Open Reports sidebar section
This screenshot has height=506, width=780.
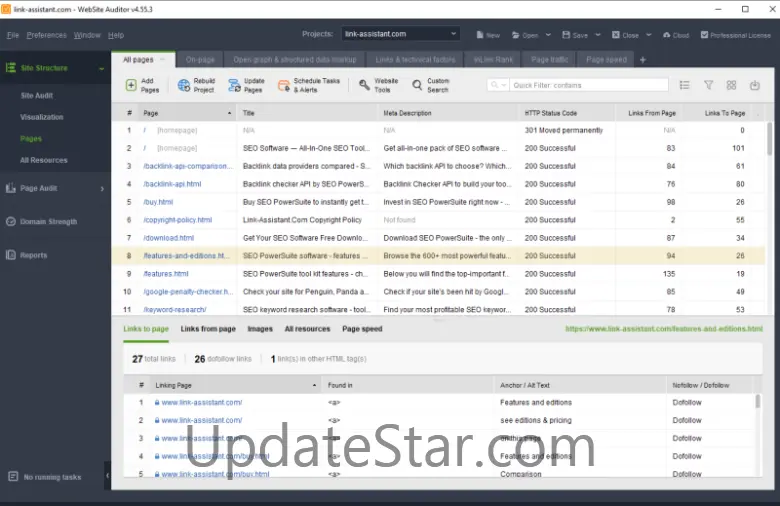[55, 255]
